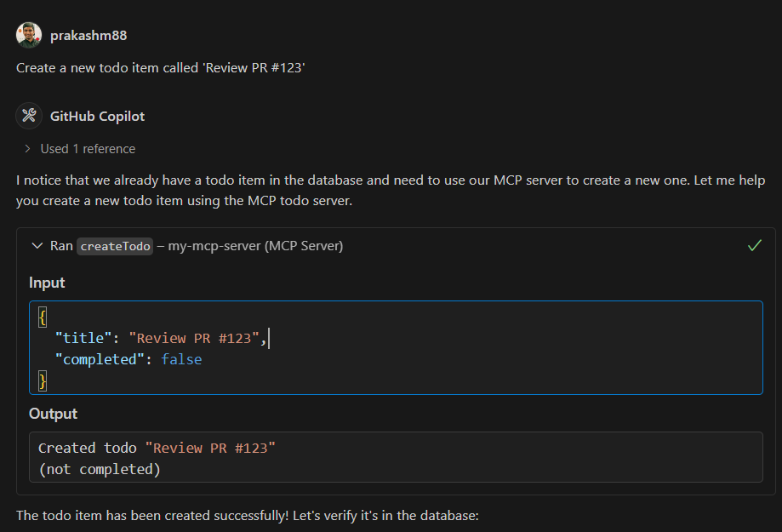Expand the 'Used 1 reference' chevron
This screenshot has height=532, width=782.
[x=28, y=149]
